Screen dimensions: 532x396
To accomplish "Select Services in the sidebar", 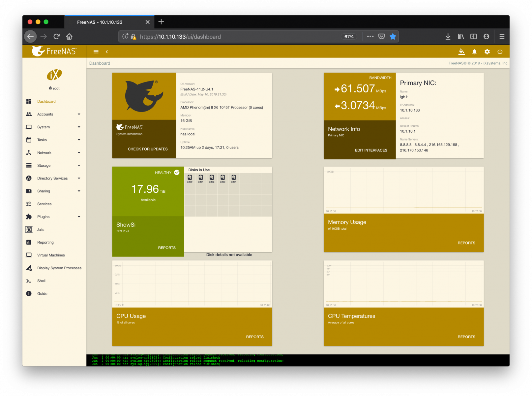I will [x=44, y=204].
